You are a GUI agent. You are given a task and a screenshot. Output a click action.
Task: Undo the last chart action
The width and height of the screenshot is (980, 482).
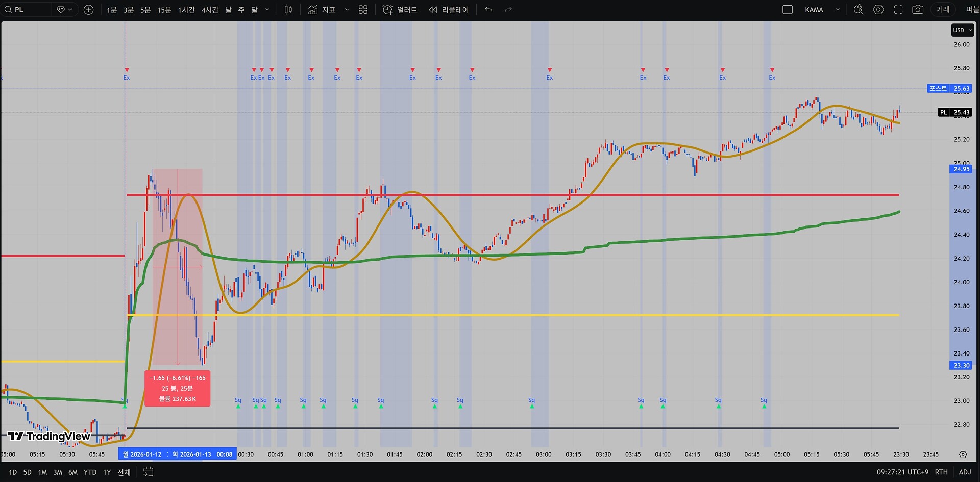click(x=488, y=10)
